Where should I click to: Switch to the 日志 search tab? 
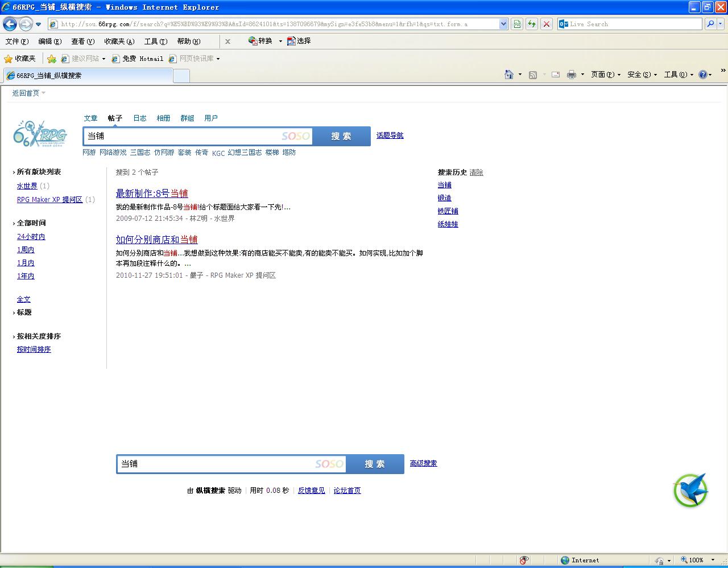pyautogui.click(x=140, y=118)
